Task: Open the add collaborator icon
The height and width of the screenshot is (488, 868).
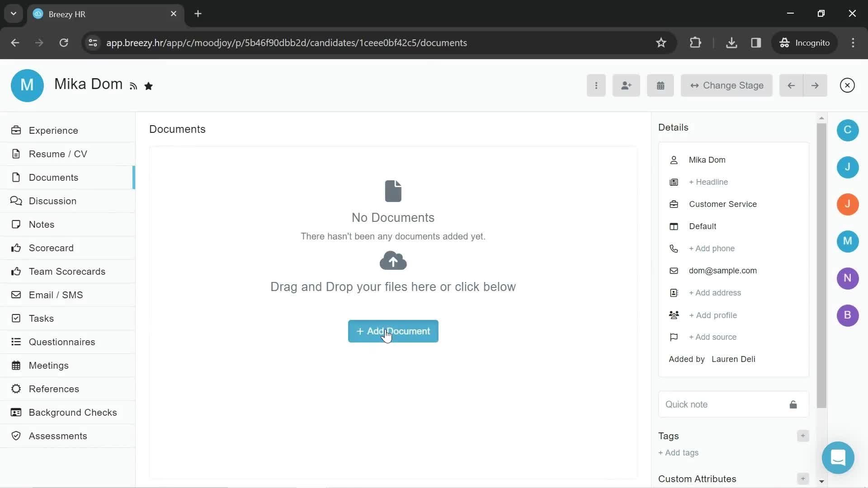Action: click(x=626, y=85)
